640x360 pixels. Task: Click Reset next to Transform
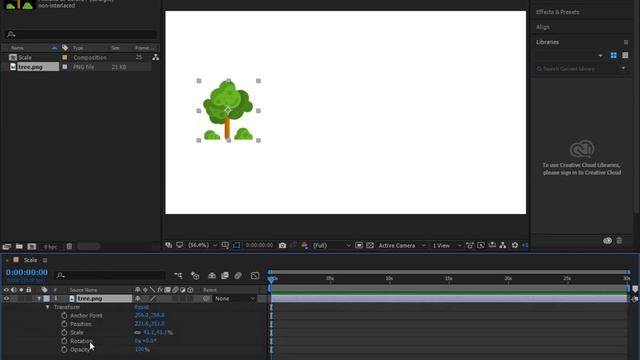coord(142,307)
